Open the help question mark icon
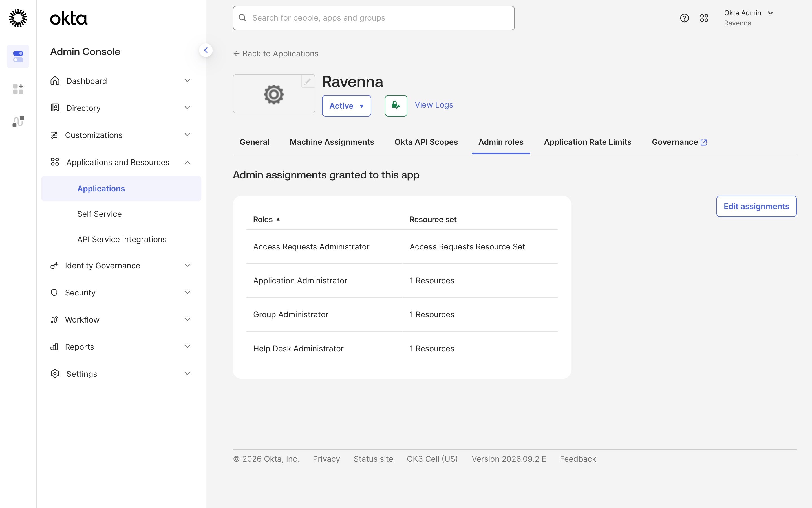The height and width of the screenshot is (508, 812). [684, 18]
